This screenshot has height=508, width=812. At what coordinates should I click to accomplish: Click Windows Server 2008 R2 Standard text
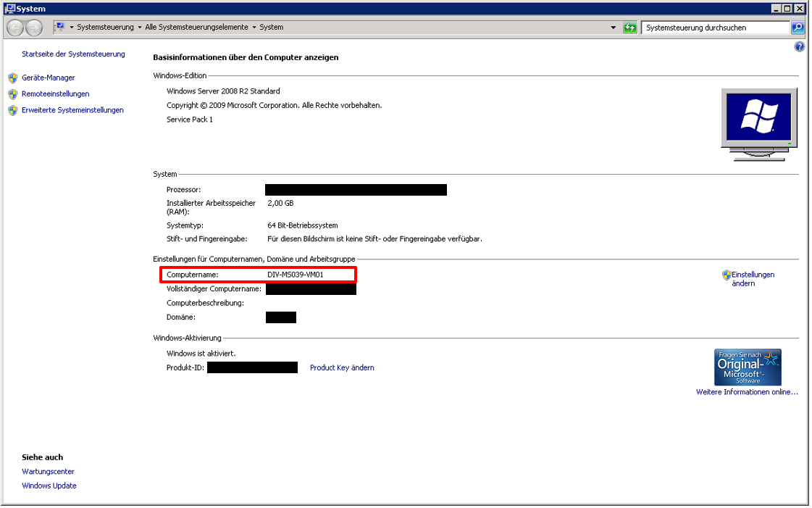pyautogui.click(x=223, y=91)
